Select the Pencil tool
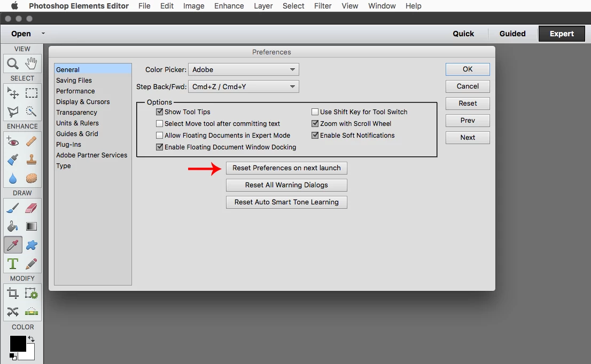The width and height of the screenshot is (591, 364). coord(32,264)
